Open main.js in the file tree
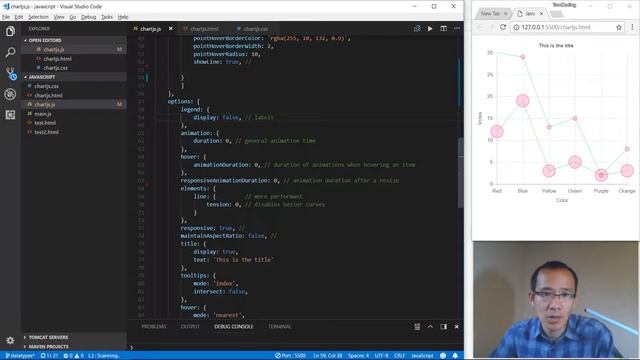This screenshot has width=640, height=360. click(42, 114)
